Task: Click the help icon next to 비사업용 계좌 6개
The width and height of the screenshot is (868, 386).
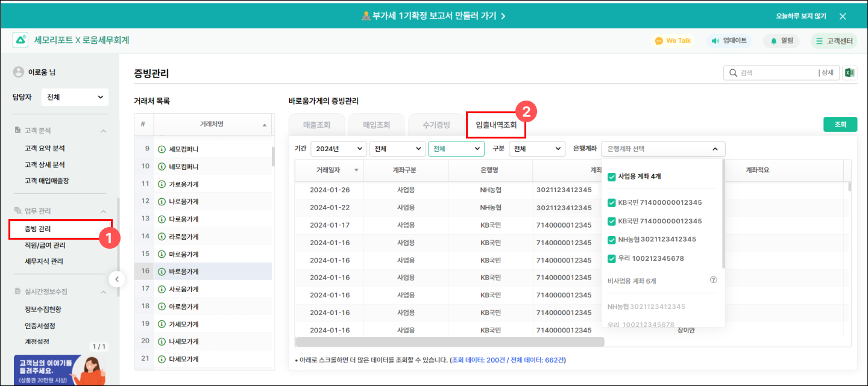Action: point(713,280)
